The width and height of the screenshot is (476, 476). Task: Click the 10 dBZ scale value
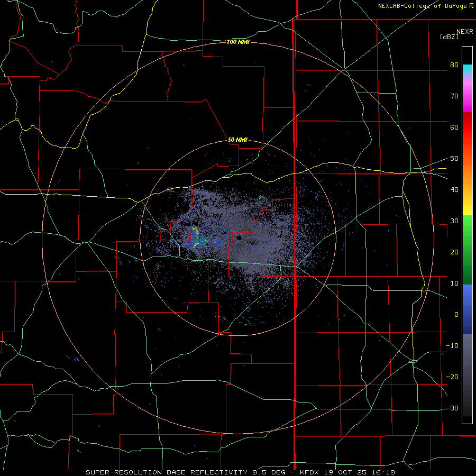coord(454,283)
